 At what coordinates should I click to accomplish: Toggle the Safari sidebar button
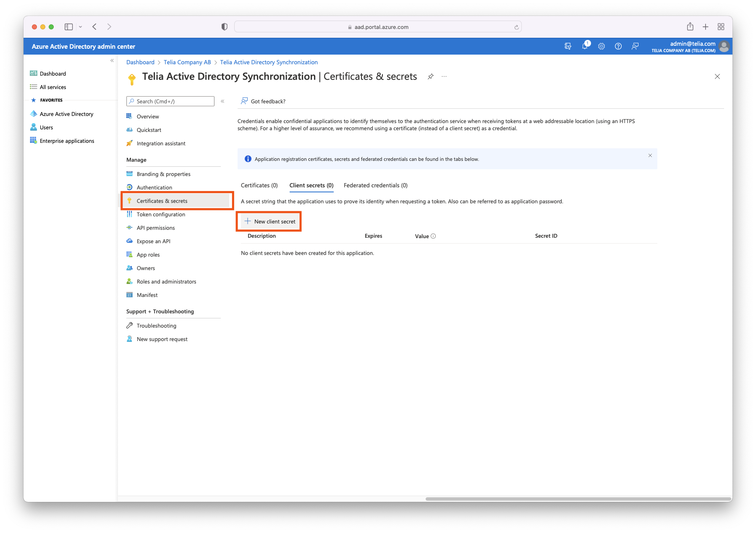pos(69,26)
